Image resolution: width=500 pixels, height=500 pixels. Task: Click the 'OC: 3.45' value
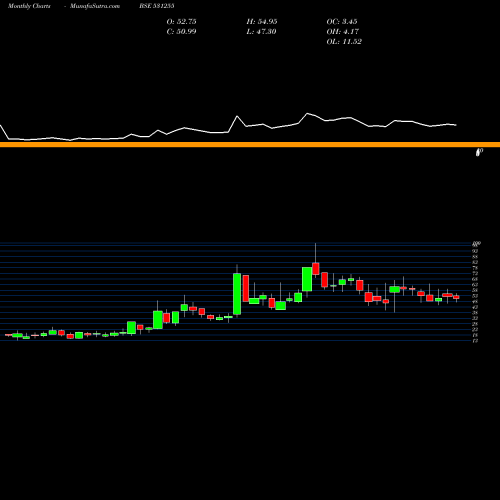342,22
